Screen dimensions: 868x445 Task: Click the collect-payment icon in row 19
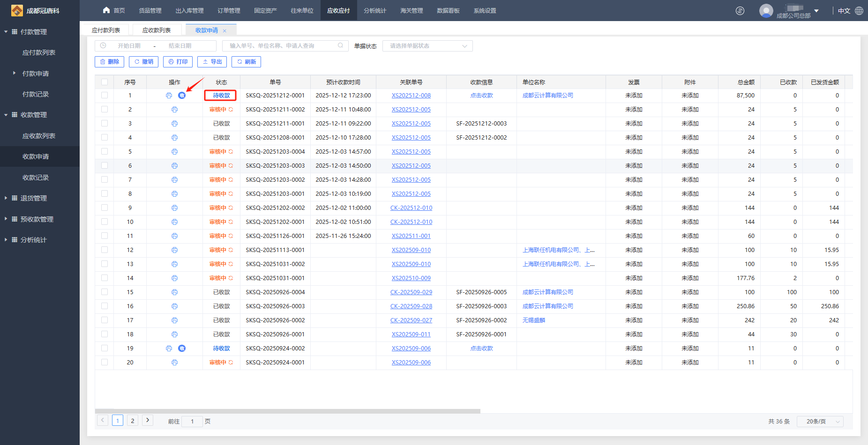click(x=182, y=349)
